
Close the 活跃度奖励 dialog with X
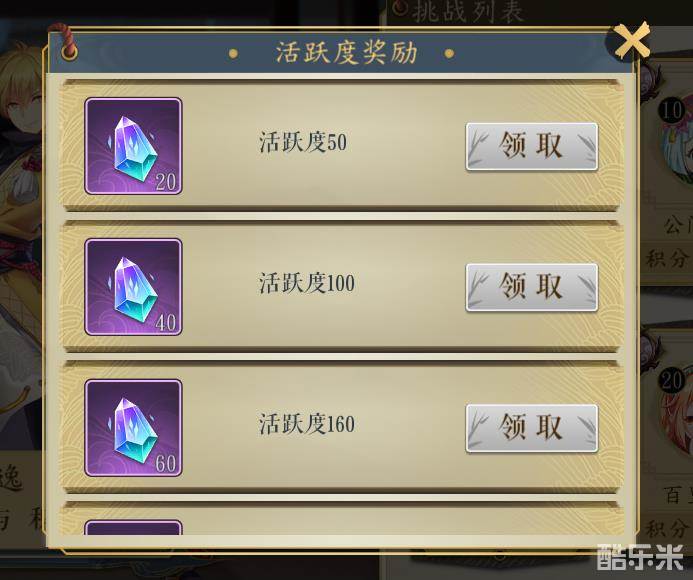632,41
